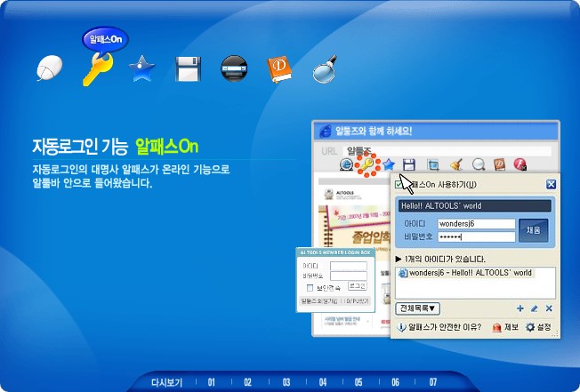
Task: Click the Hello!! ALTOOLS' world title bar
Action: [x=474, y=206]
